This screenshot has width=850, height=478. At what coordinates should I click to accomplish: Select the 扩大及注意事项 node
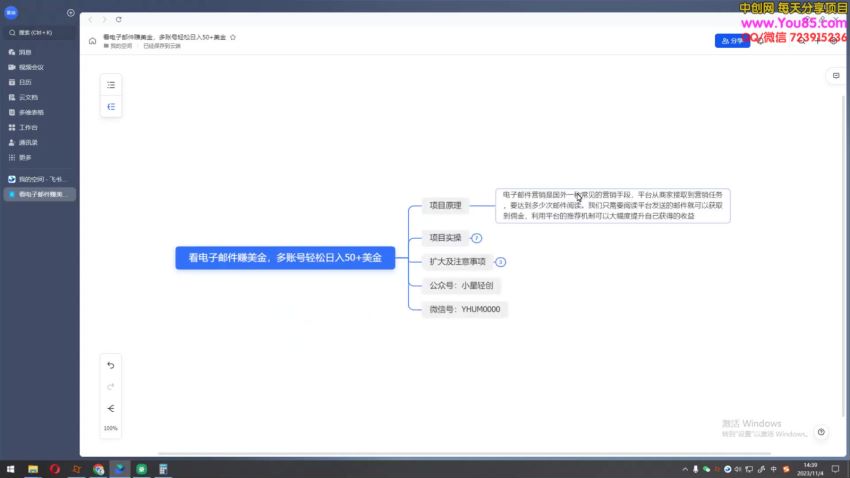[458, 262]
